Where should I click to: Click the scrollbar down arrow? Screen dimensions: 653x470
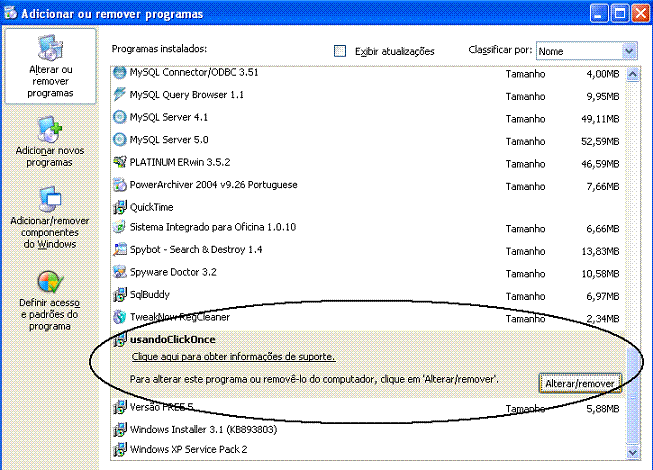pos(633,452)
